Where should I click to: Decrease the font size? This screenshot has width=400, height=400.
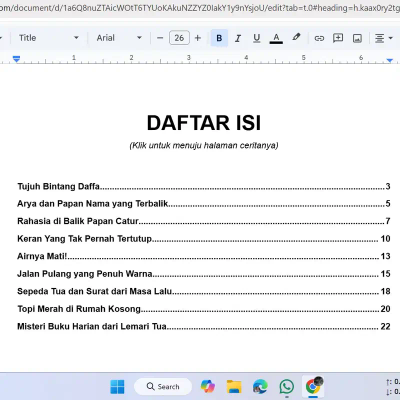tap(160, 38)
